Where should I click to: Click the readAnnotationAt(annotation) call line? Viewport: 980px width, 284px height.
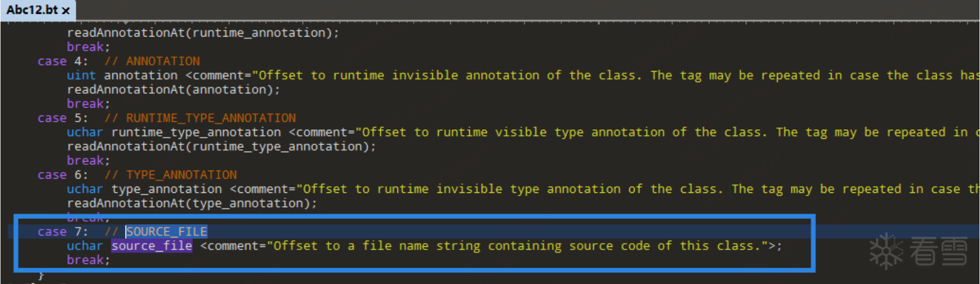click(173, 90)
